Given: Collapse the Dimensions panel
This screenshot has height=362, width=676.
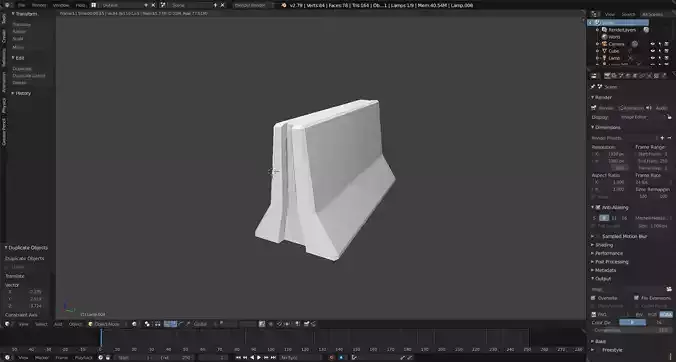Looking at the screenshot, I should click(x=606, y=127).
